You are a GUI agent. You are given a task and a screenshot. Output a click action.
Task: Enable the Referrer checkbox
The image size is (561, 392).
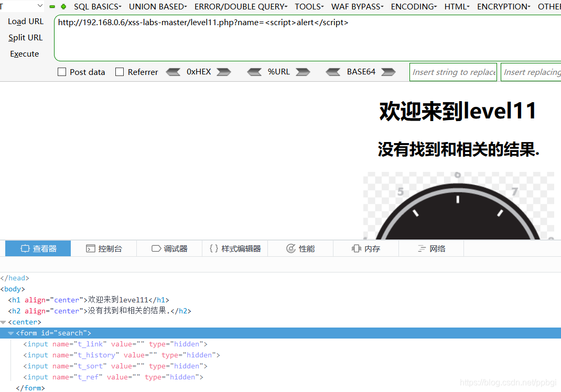(x=120, y=72)
